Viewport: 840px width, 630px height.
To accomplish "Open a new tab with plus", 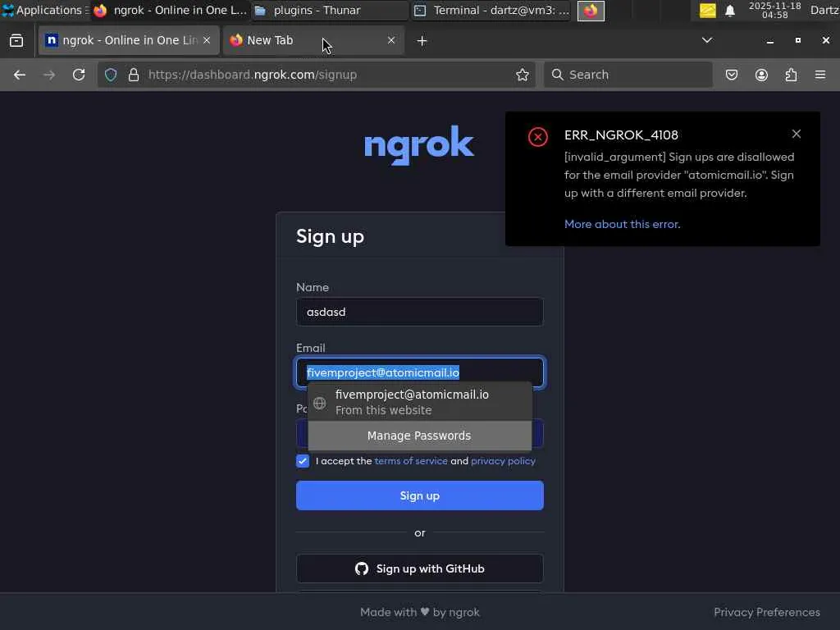I will pyautogui.click(x=422, y=41).
